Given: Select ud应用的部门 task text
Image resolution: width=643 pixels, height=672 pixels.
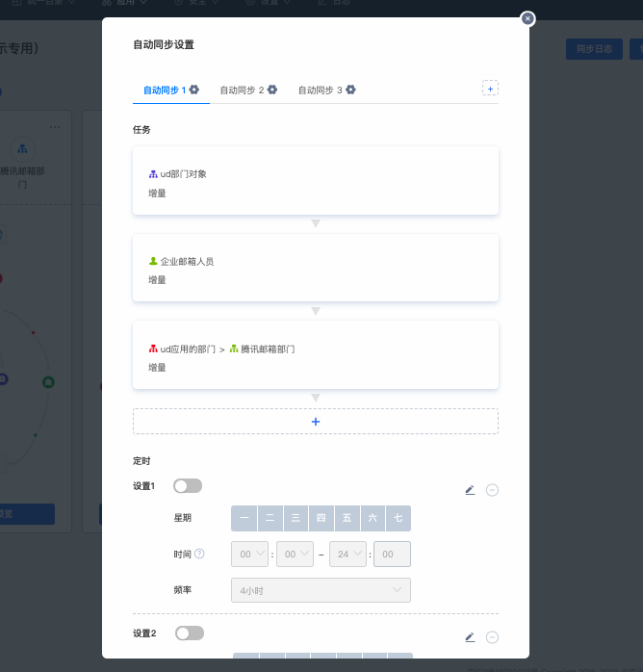Looking at the screenshot, I should [x=188, y=349].
